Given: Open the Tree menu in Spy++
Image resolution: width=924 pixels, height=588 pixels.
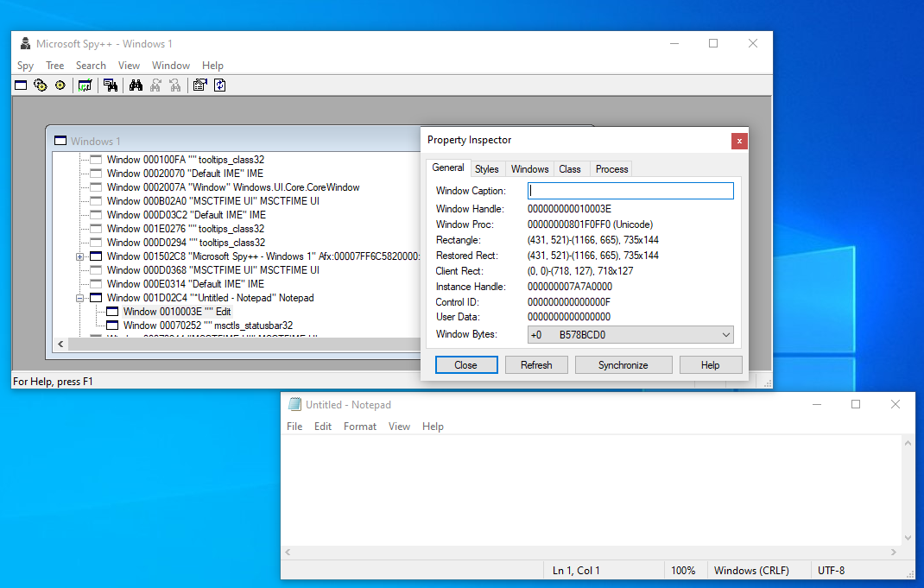Looking at the screenshot, I should (x=54, y=66).
